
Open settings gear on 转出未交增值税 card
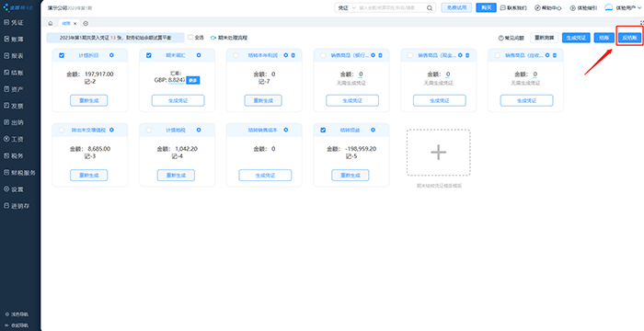pos(111,130)
